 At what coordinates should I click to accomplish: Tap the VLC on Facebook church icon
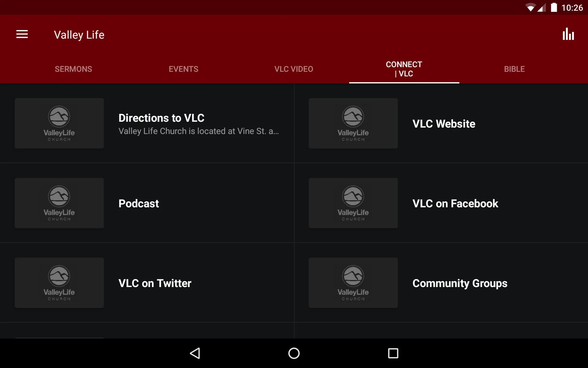coord(353,203)
